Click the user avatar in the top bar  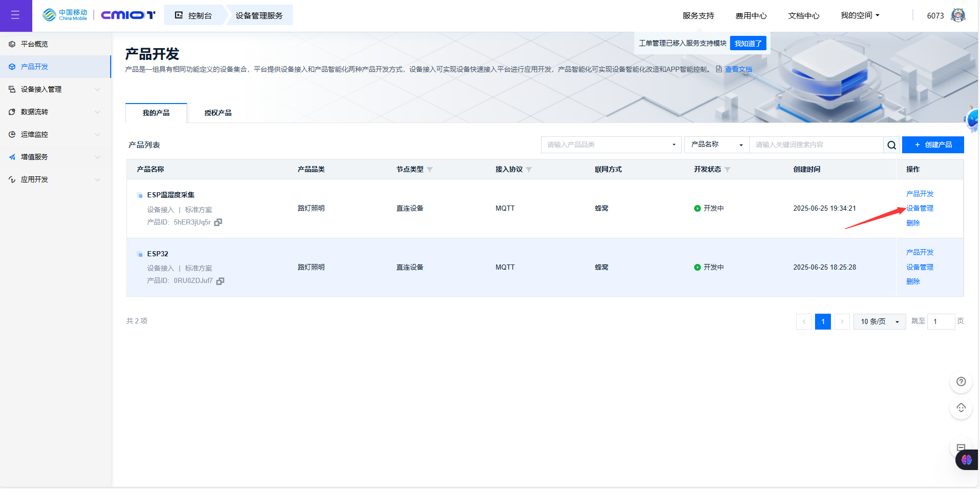958,15
